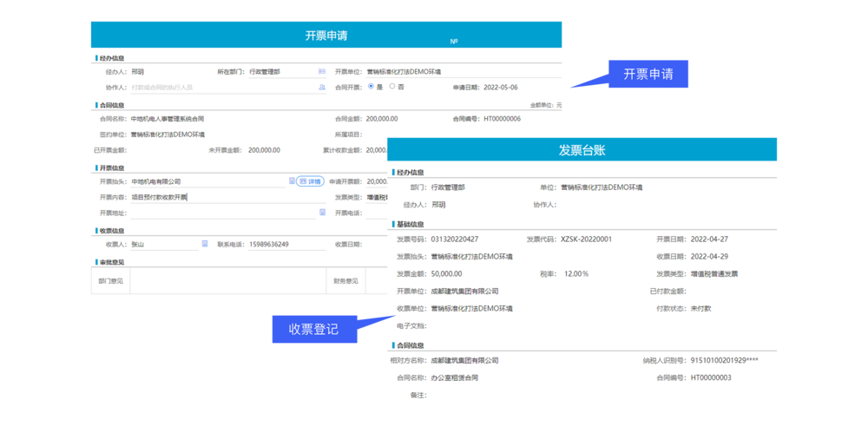868x433 pixels.
Task: Focus the 收票人 field showing 张山
Action: pos(164,244)
